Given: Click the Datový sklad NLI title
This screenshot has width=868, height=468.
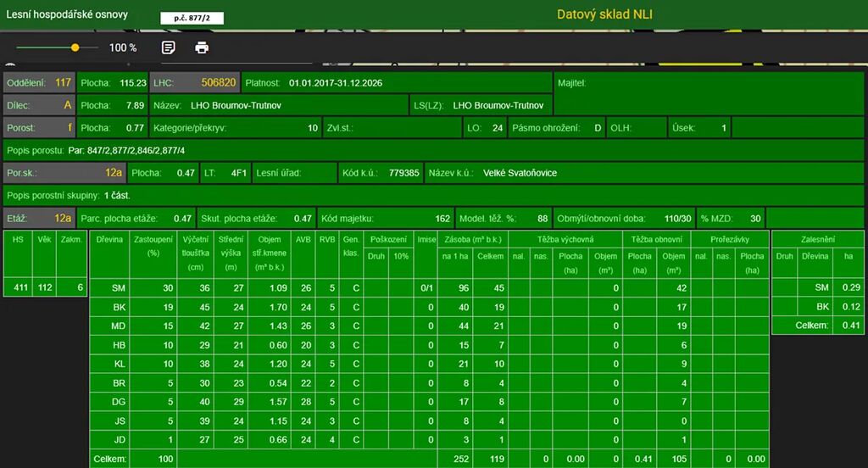Looking at the screenshot, I should pyautogui.click(x=604, y=14).
